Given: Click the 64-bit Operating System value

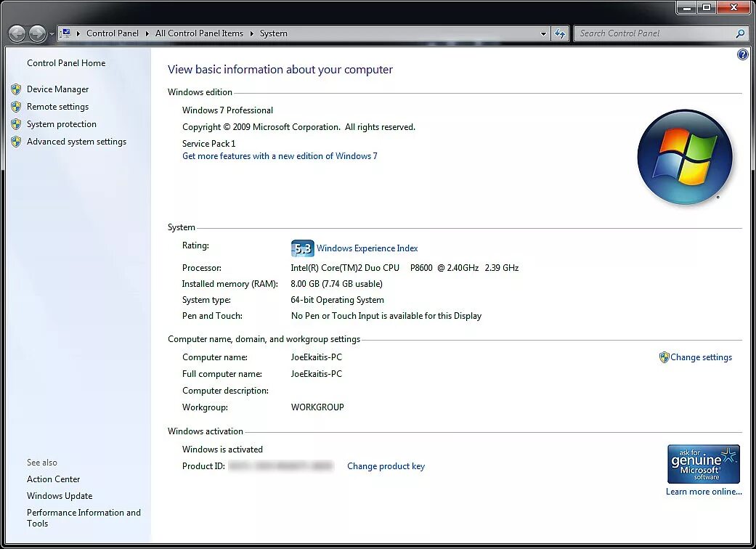Looking at the screenshot, I should coord(337,300).
